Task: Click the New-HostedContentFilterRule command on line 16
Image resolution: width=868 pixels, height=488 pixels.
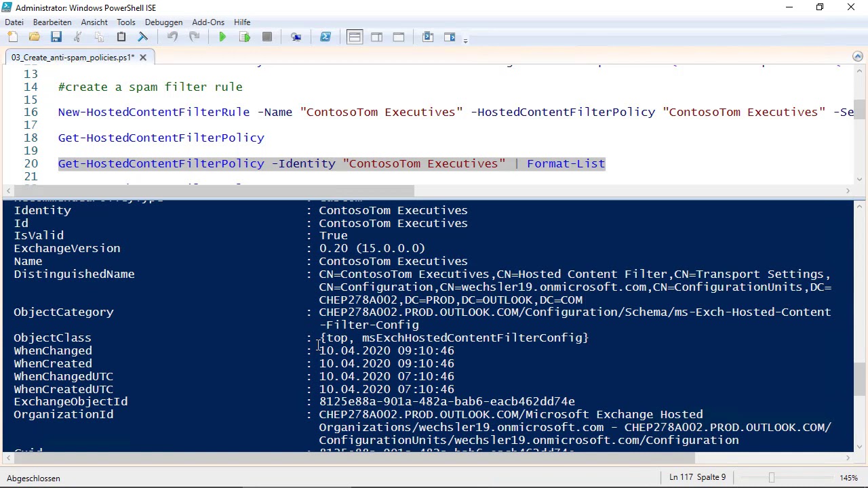Action: [153, 113]
